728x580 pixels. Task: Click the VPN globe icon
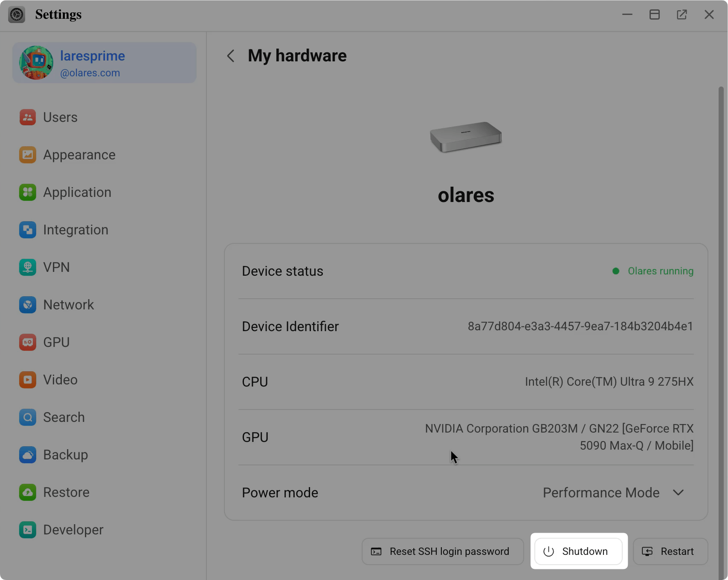coord(28,267)
